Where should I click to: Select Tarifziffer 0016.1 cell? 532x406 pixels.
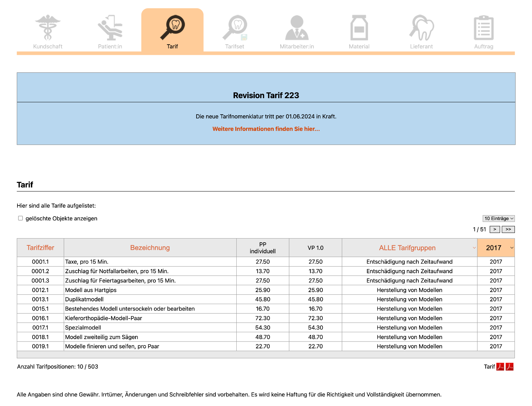(40, 318)
